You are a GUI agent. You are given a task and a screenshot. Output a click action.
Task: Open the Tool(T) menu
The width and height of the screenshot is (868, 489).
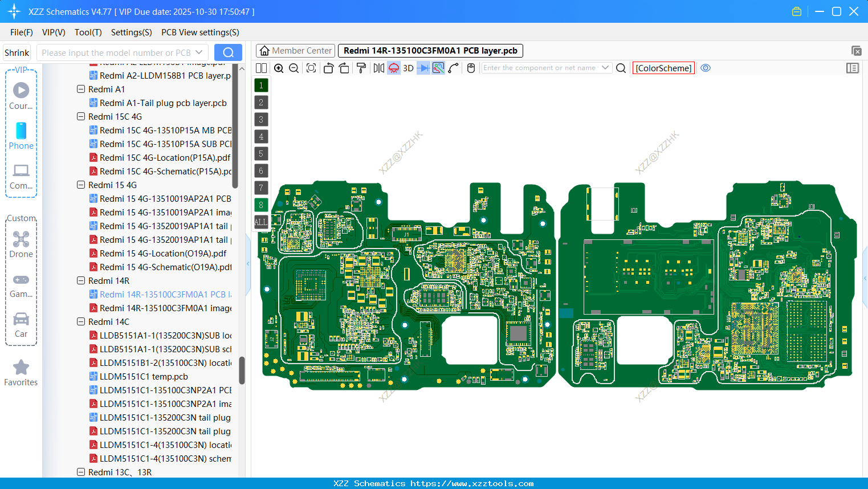[x=88, y=32]
